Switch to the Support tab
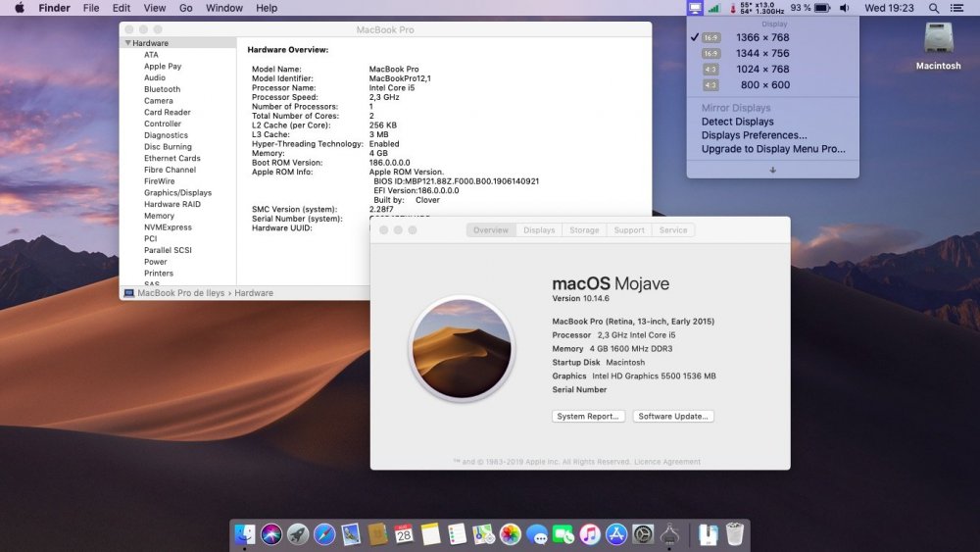Image resolution: width=980 pixels, height=552 pixels. coord(629,230)
